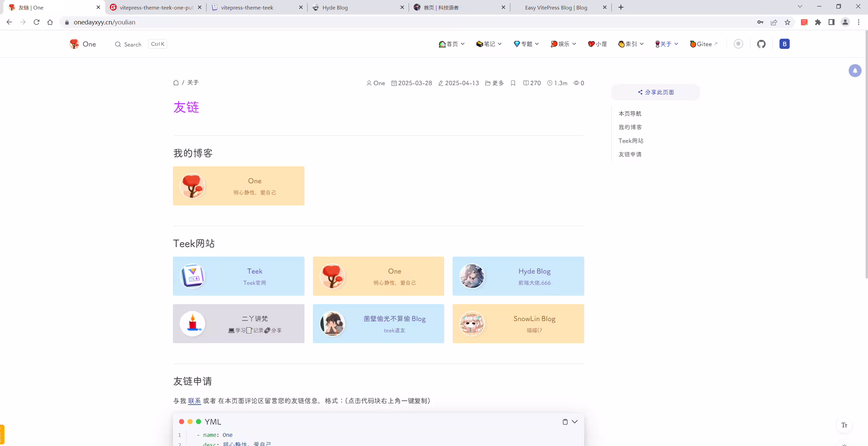Open the browser extensions puzzle icon

pos(818,22)
